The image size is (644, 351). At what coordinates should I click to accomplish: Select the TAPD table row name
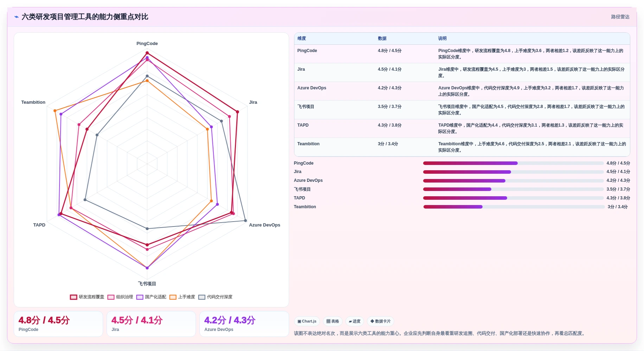point(303,125)
